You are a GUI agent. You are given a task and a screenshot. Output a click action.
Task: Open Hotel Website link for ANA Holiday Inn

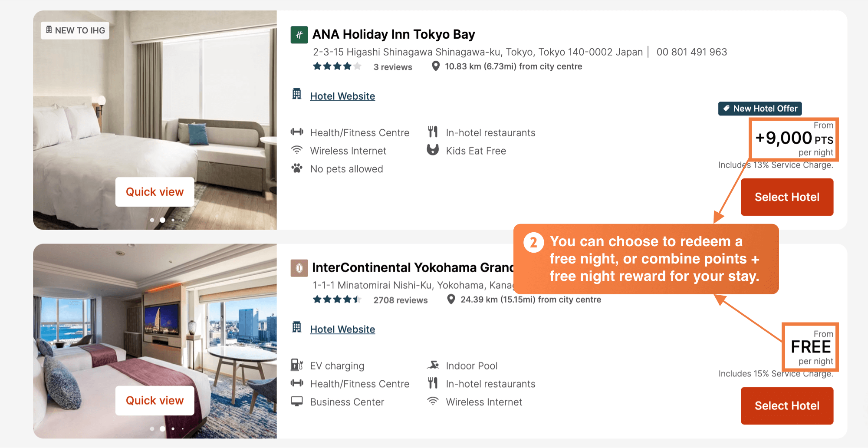pyautogui.click(x=342, y=96)
